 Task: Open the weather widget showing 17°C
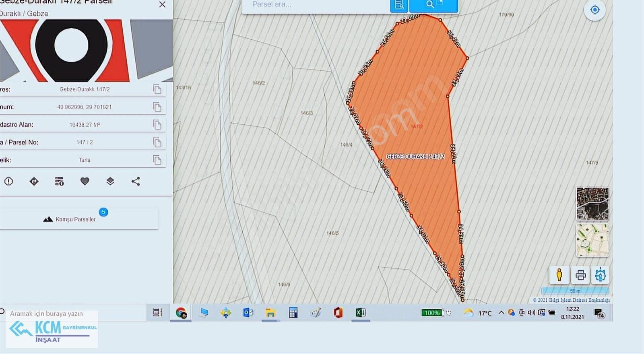pos(478,313)
